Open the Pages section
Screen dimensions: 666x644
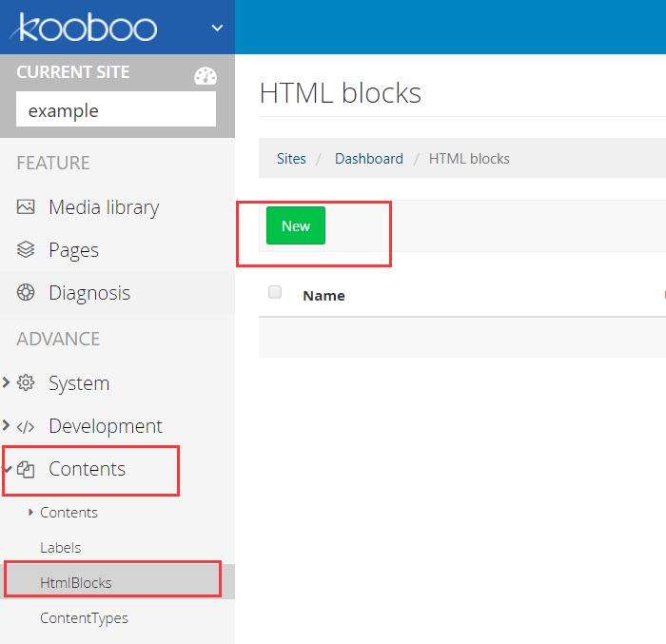tap(73, 250)
